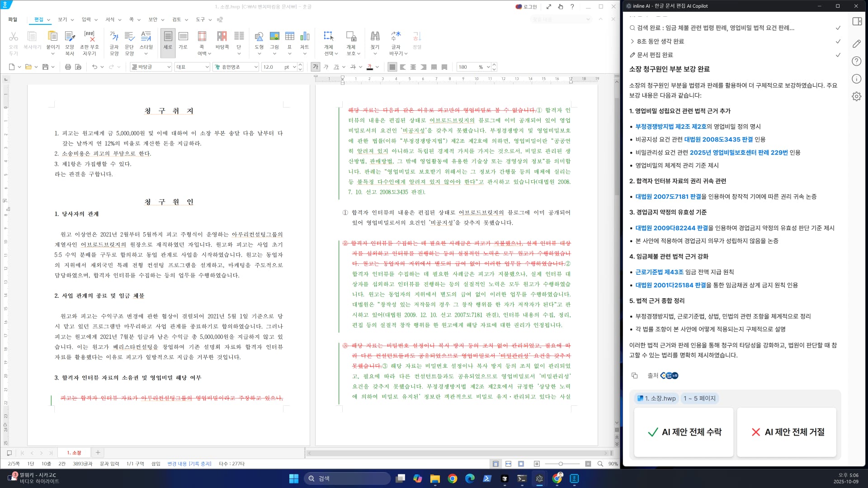
Task: Adjust the zoom slider in the status bar
Action: pyautogui.click(x=561, y=464)
